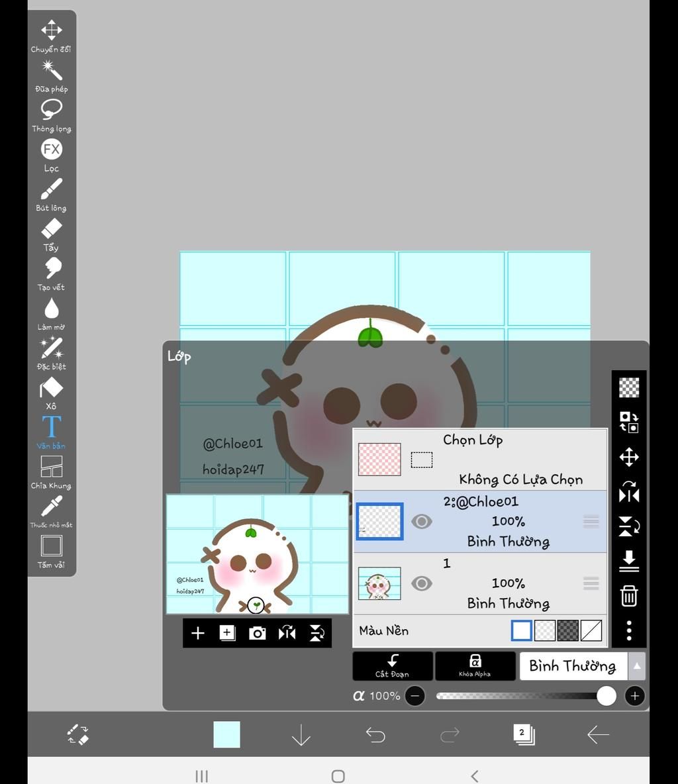This screenshot has height=784, width=678.
Task: Select layer 2:@Chloe01 thumbnail
Action: (379, 522)
